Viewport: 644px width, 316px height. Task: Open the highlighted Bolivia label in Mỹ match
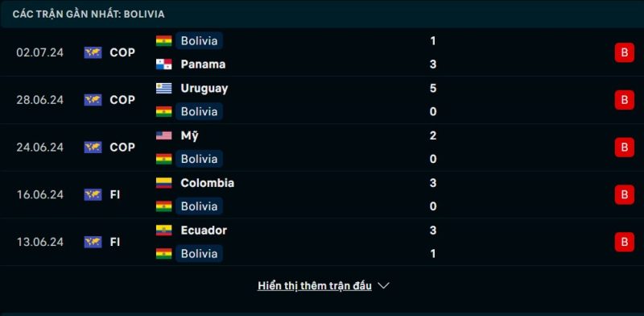point(199,159)
